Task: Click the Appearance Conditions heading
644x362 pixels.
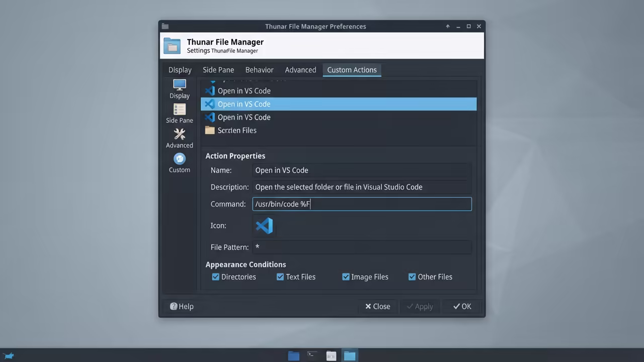Action: pyautogui.click(x=246, y=264)
